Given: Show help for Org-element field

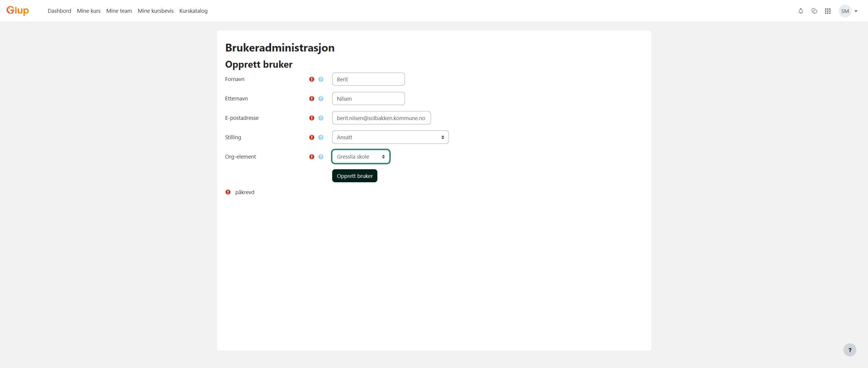Looking at the screenshot, I should click(x=321, y=157).
